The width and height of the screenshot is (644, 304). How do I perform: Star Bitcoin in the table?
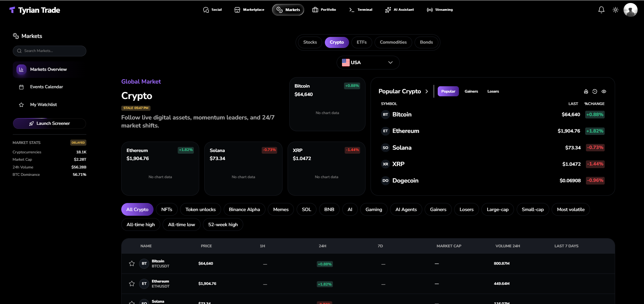pos(132,263)
